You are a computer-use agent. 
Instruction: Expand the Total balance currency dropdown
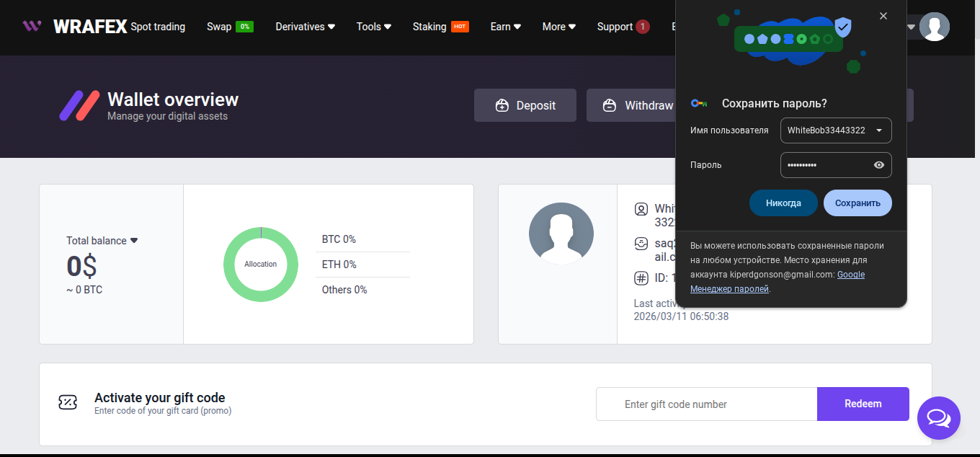point(133,241)
